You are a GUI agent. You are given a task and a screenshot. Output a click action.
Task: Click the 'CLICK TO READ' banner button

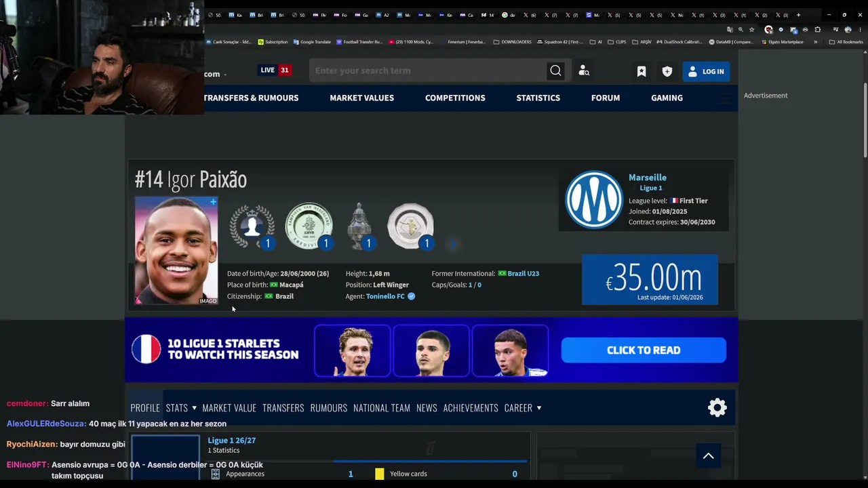(x=644, y=350)
